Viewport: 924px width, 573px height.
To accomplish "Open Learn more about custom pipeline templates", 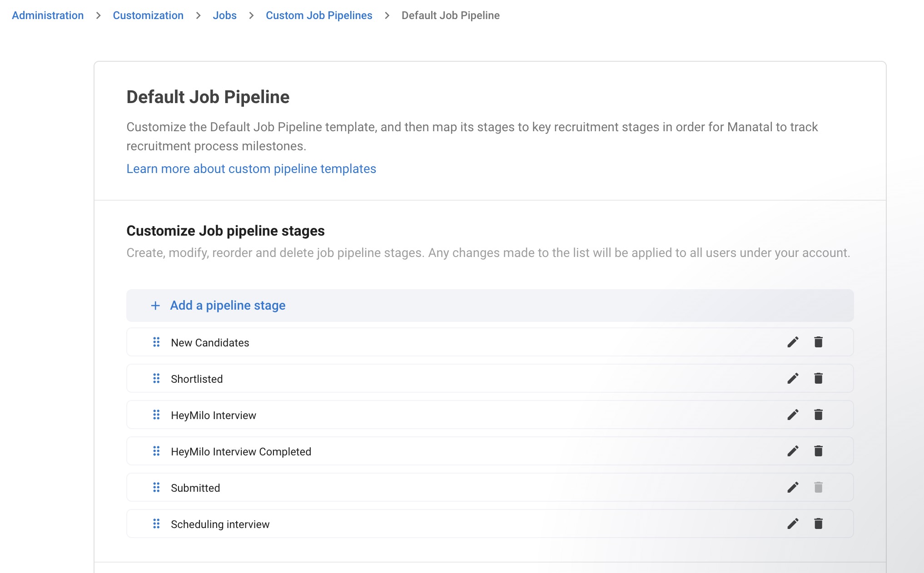I will coord(251,169).
